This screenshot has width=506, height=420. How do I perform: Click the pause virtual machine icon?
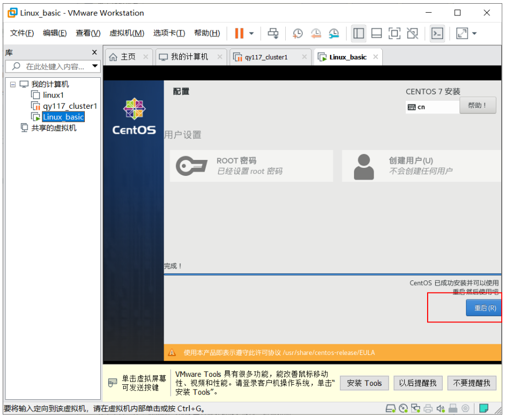click(239, 33)
